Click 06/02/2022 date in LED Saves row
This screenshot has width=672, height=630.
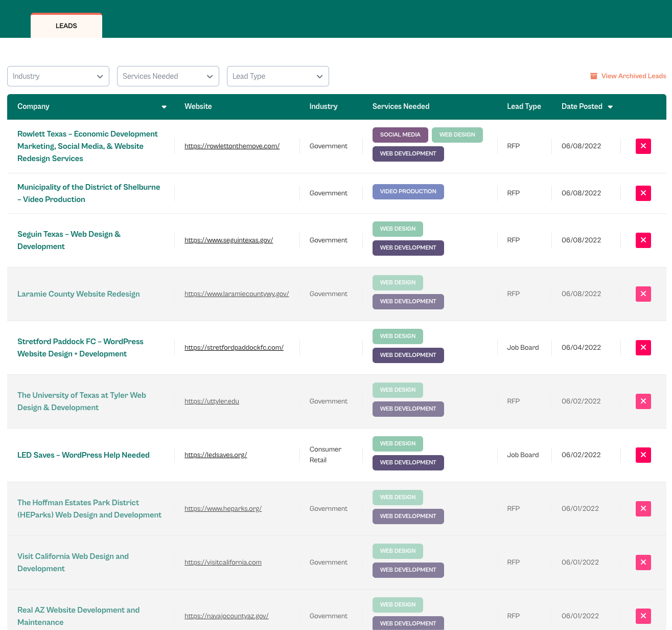581,455
